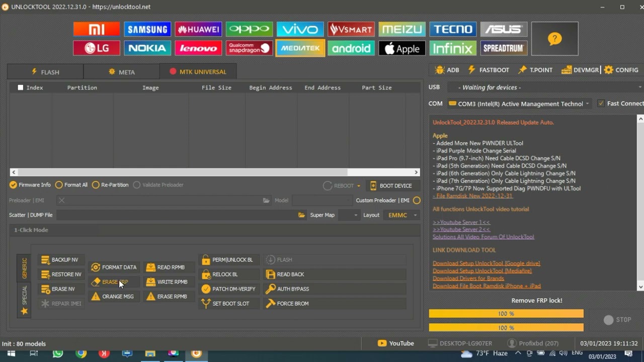
Task: Select the Firmware Info option
Action: (x=30, y=185)
